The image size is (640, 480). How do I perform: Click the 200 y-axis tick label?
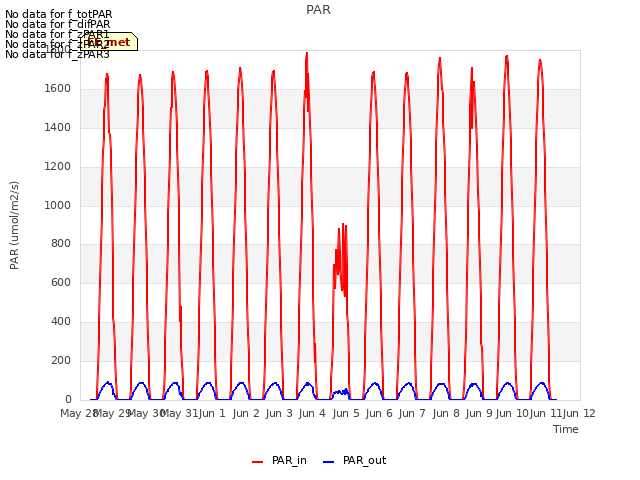tap(61, 361)
